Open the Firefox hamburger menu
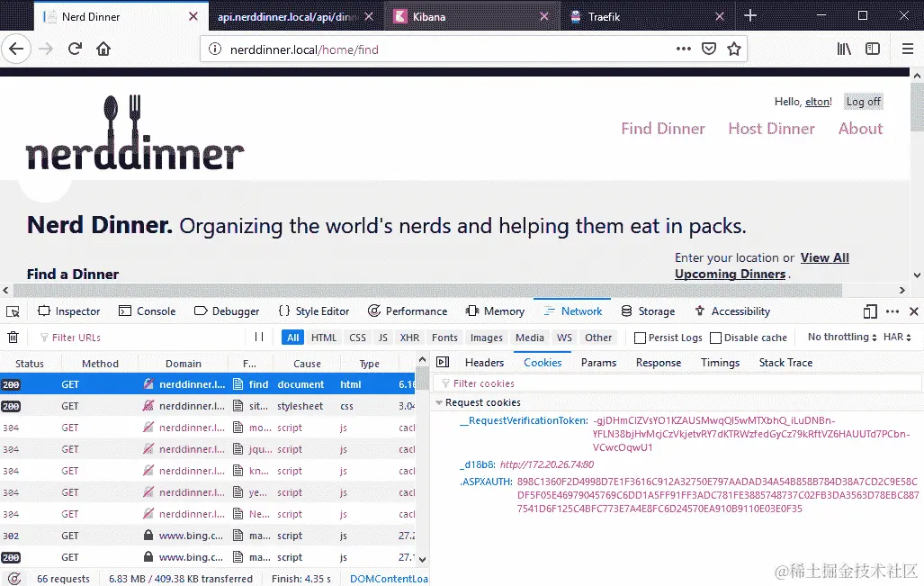This screenshot has height=586, width=924. click(908, 49)
